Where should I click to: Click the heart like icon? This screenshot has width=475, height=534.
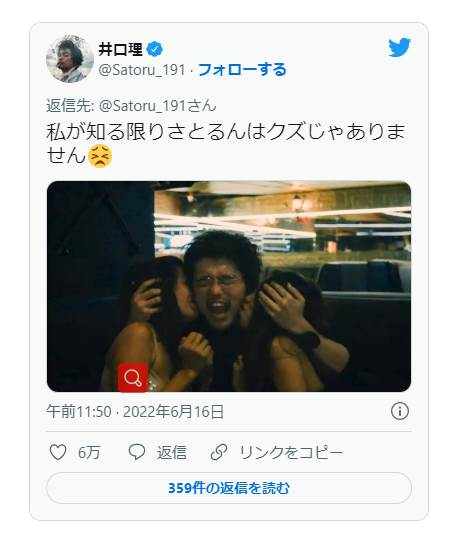click(x=58, y=452)
